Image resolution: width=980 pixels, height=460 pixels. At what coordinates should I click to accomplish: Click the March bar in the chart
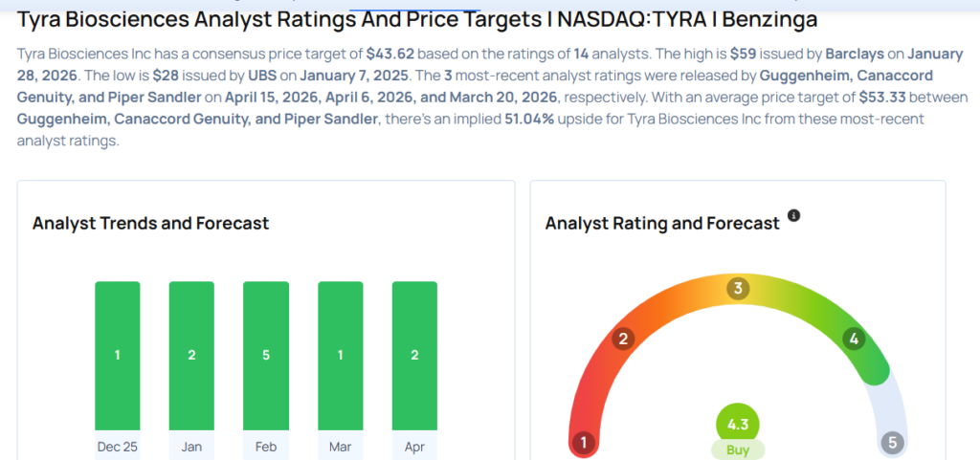pyautogui.click(x=341, y=355)
